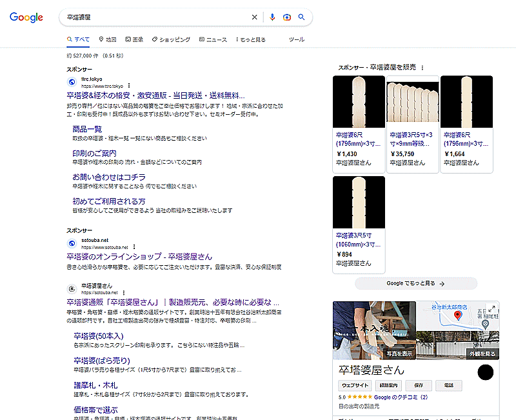The image size is (516, 420).
Task: Click the Google logo
Action: pyautogui.click(x=26, y=17)
